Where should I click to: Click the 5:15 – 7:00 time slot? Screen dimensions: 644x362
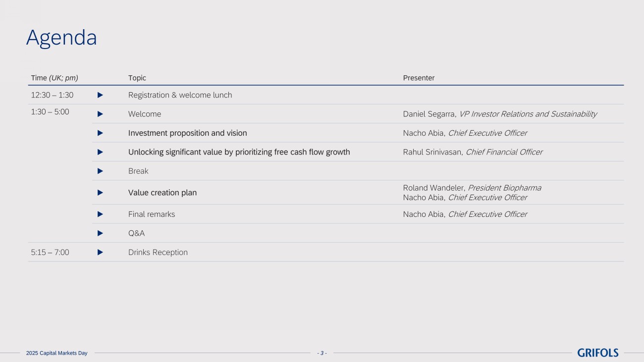(x=50, y=253)
